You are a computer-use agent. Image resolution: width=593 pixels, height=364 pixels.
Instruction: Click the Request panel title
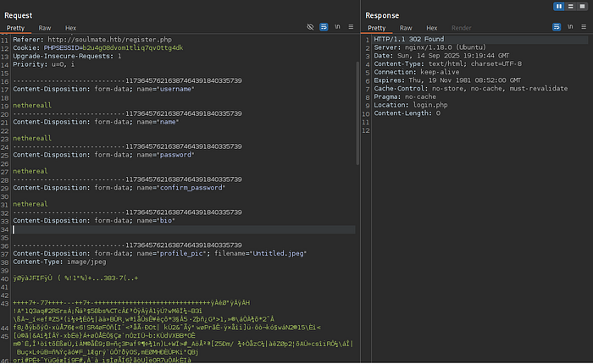tap(18, 15)
